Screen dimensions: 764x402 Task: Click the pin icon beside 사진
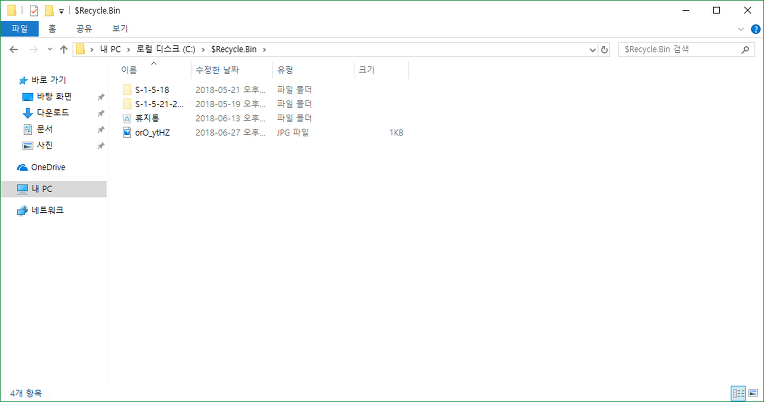click(101, 146)
